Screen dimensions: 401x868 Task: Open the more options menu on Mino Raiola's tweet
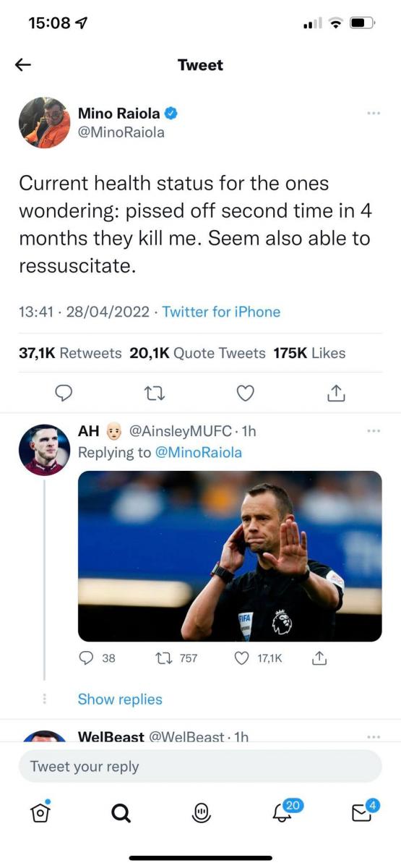tap(374, 114)
